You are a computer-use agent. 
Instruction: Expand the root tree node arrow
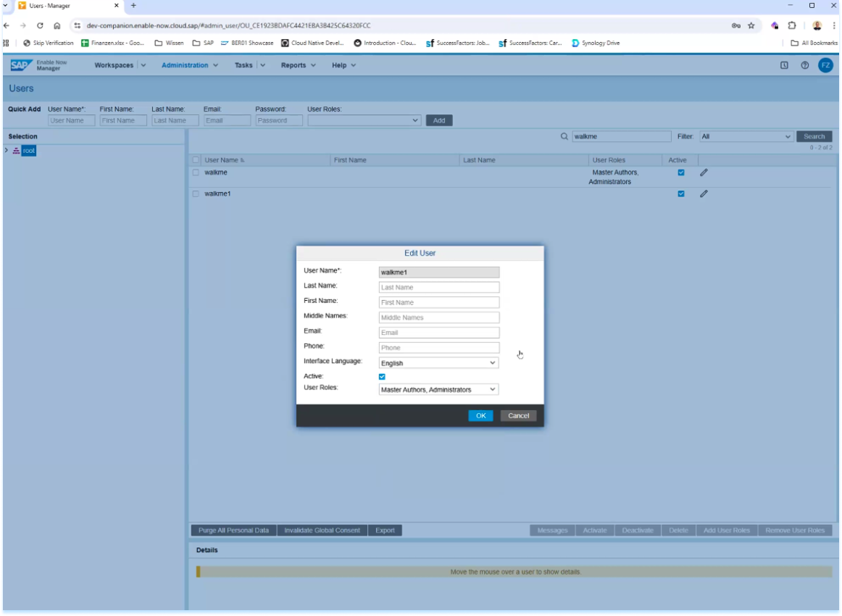(7, 151)
